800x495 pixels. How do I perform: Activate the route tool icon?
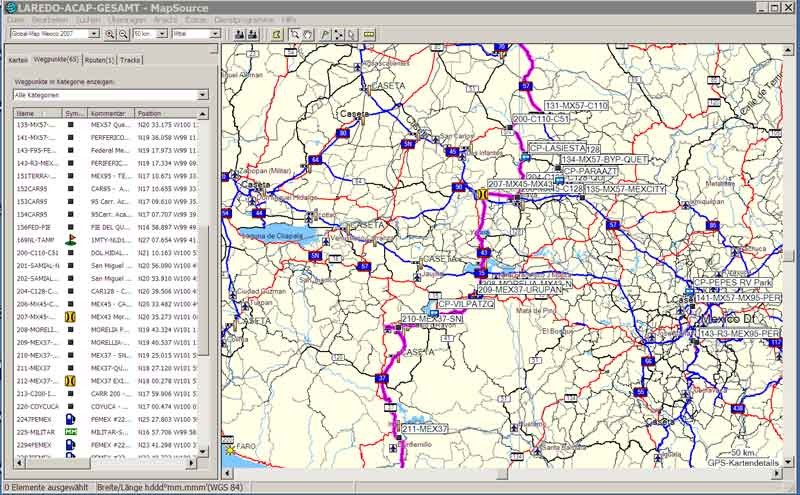(x=338, y=34)
